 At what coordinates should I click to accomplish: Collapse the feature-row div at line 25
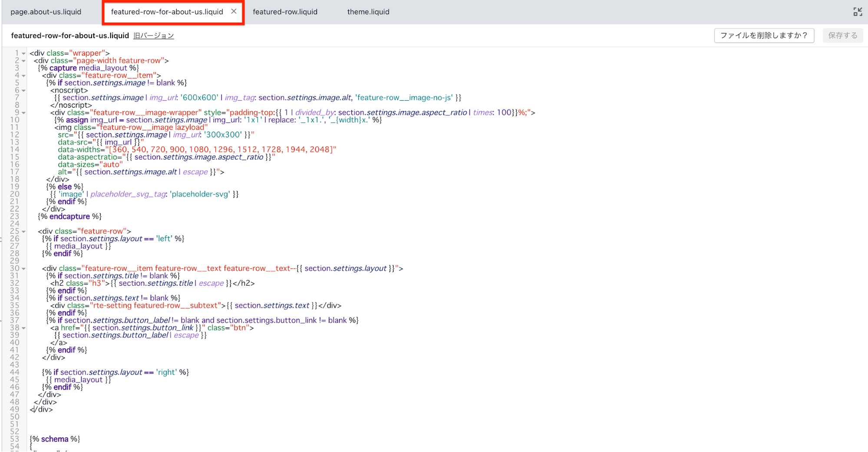(23, 231)
